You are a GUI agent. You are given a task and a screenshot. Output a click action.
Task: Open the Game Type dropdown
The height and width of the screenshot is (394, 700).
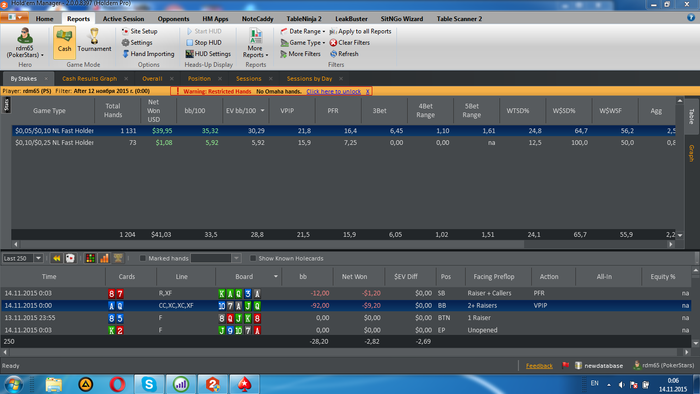click(303, 42)
